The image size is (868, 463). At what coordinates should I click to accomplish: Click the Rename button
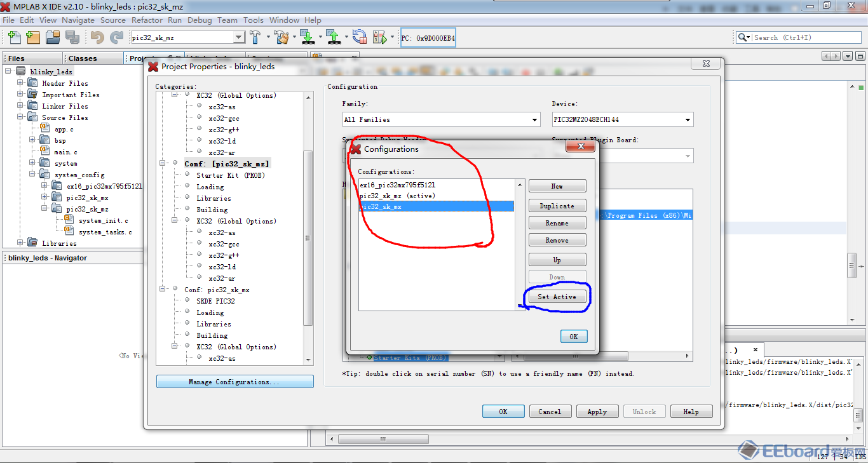click(x=557, y=223)
